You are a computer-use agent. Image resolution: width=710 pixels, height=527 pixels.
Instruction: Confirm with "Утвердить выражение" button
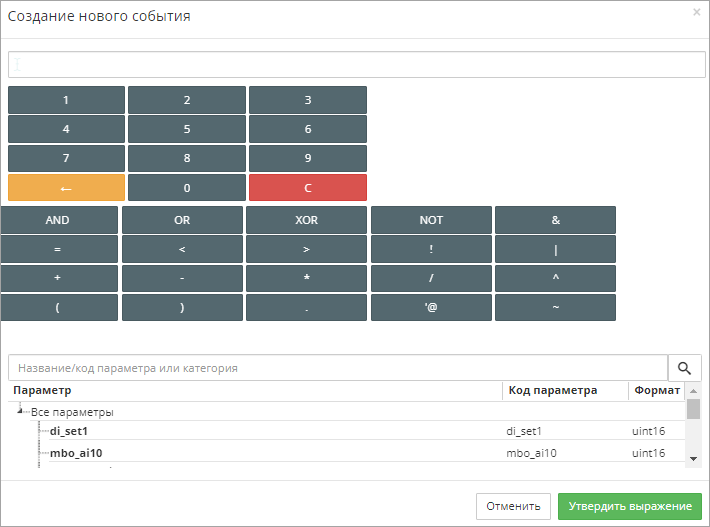tap(629, 506)
